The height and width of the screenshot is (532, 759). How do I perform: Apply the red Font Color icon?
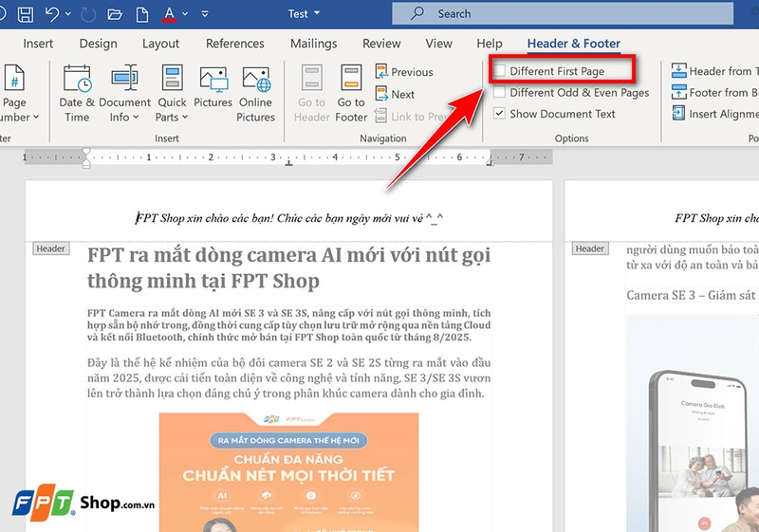click(169, 14)
